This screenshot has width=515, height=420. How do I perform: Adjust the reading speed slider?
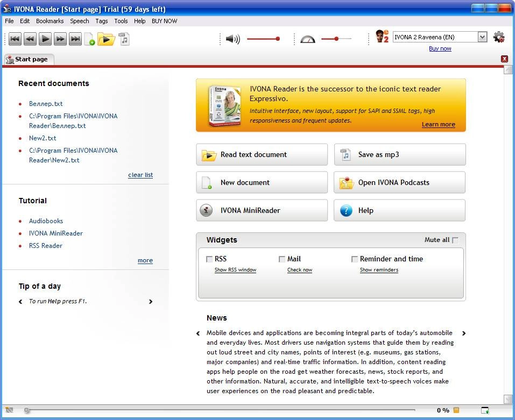click(337, 39)
